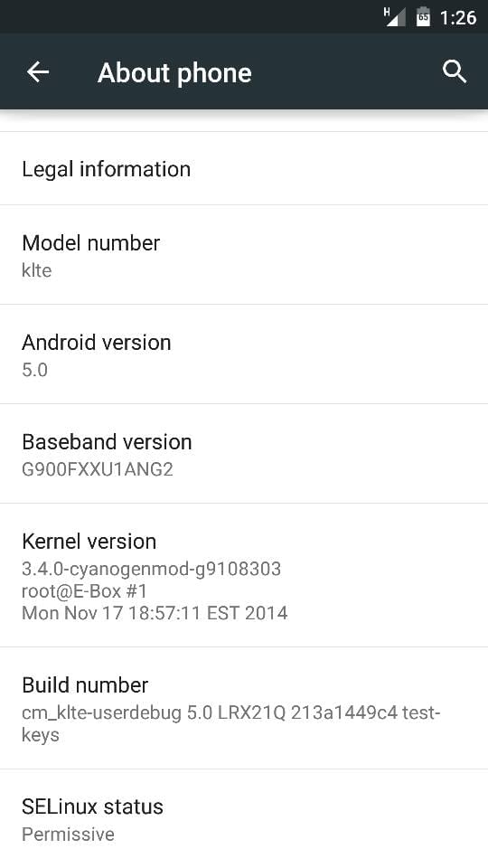Tap the G900FXXU1ANG2 baseband value
The width and height of the screenshot is (488, 868).
(98, 469)
